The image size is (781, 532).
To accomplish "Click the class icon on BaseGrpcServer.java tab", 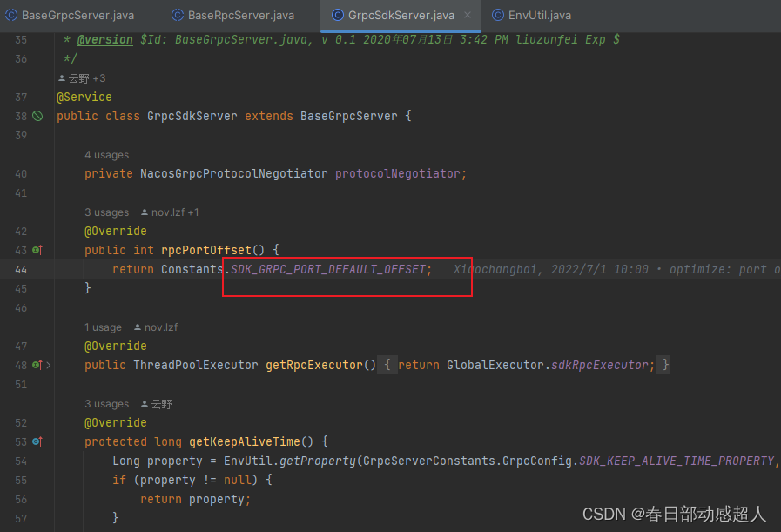I will [x=11, y=15].
